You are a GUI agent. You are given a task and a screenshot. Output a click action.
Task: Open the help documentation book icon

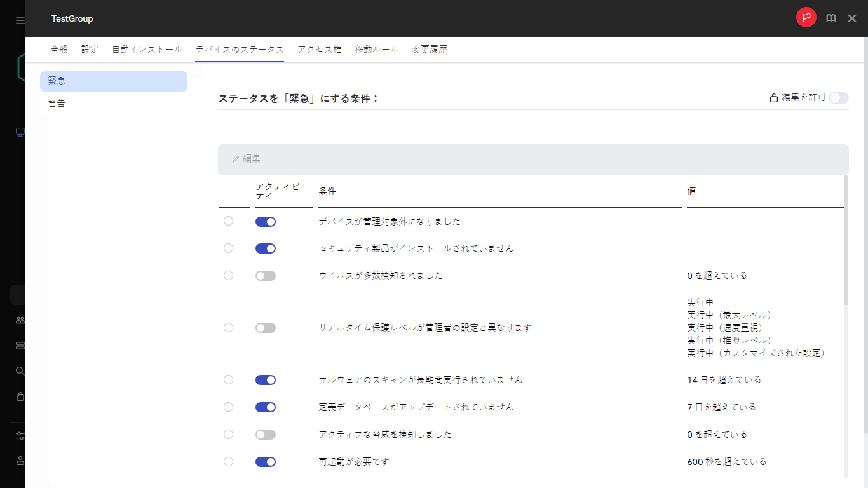point(831,18)
